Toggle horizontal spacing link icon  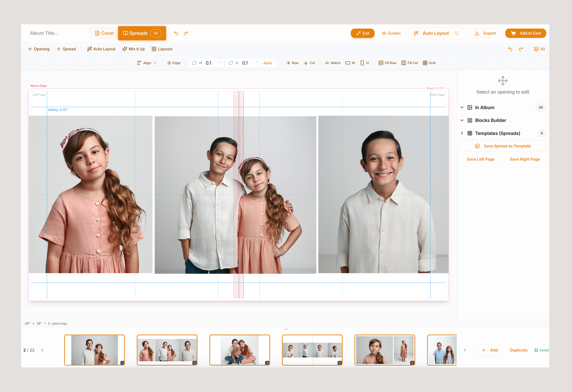pos(194,63)
